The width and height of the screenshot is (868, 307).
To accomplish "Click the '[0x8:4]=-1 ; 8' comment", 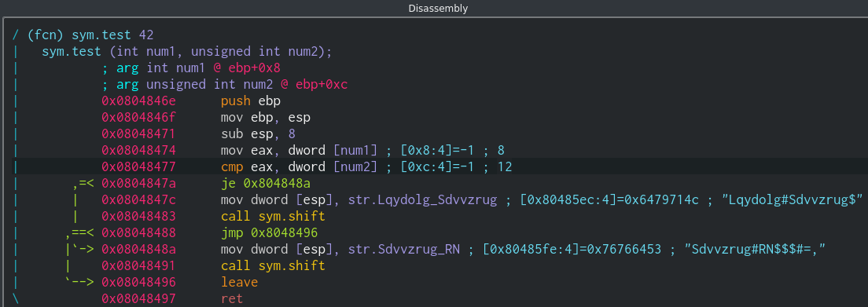I will click(x=452, y=151).
